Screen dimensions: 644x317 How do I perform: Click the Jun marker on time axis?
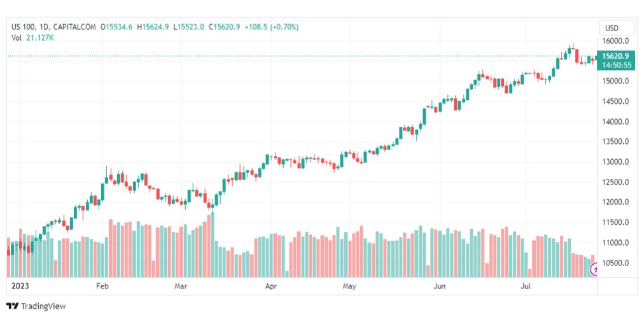click(x=439, y=287)
